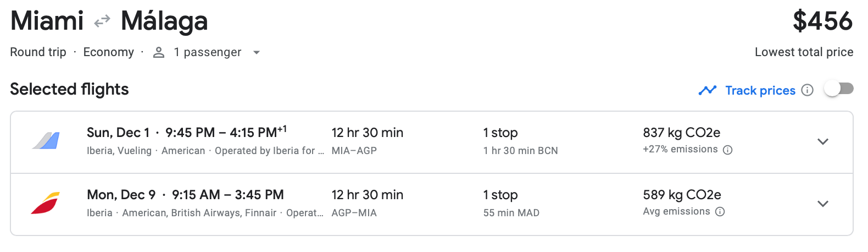The width and height of the screenshot is (868, 252).
Task: Click the 837 kg CO2e emissions text
Action: [681, 133]
